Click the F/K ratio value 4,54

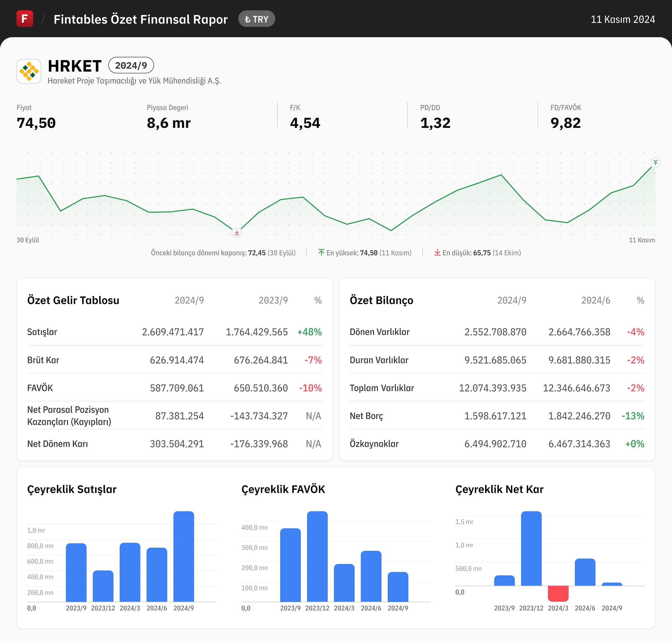[x=305, y=123]
